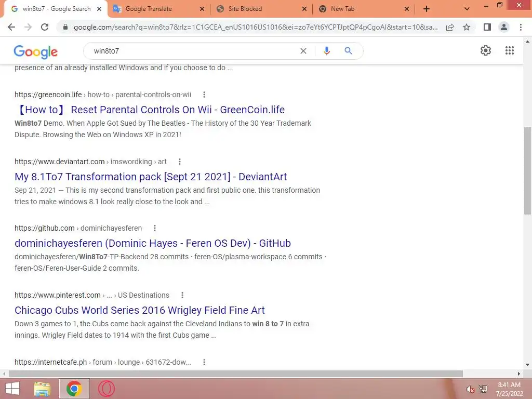Open the Chrome profile avatar menu

[504, 27]
